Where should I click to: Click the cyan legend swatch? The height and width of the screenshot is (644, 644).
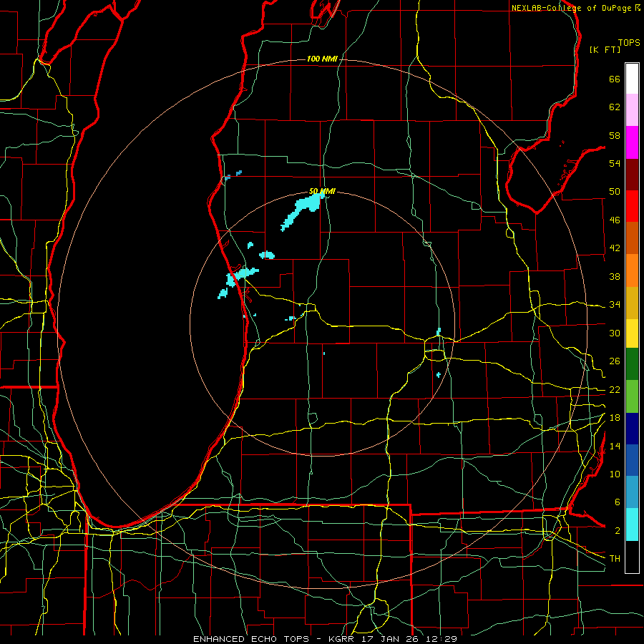632,525
